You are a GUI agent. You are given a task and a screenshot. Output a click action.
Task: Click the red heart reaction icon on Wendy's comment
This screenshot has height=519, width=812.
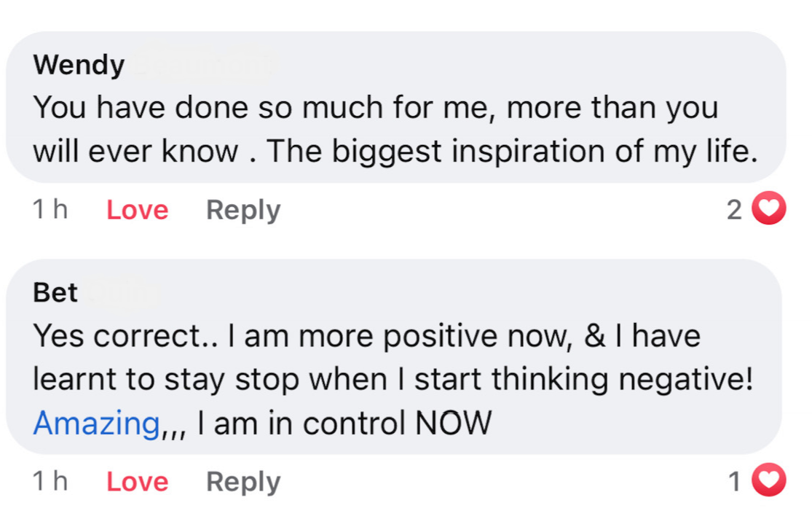tap(769, 210)
